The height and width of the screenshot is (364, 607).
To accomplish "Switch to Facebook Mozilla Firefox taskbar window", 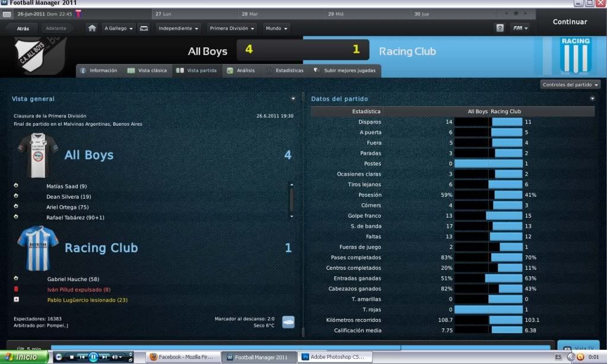I will point(183,357).
